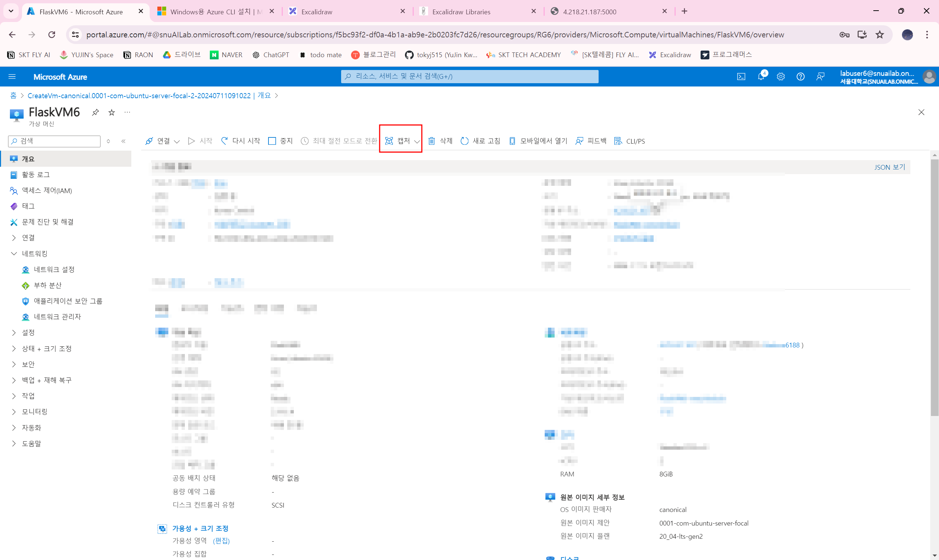Open 네트워크 설정 menu item
939x560 pixels.
[54, 269]
